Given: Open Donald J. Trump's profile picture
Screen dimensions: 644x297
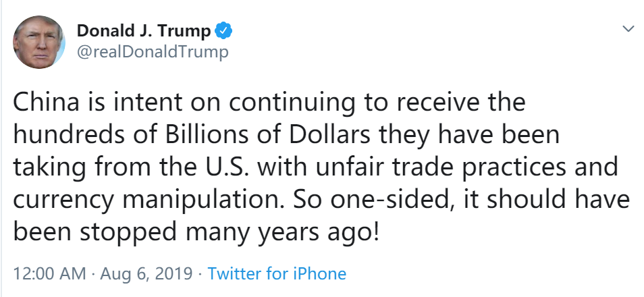Looking at the screenshot, I should point(39,42).
